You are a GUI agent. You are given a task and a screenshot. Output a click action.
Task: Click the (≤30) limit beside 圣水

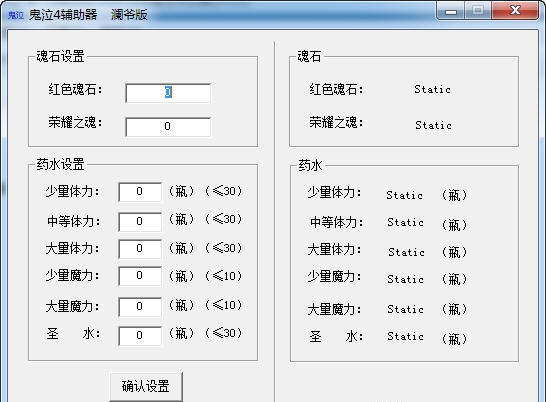point(224,333)
